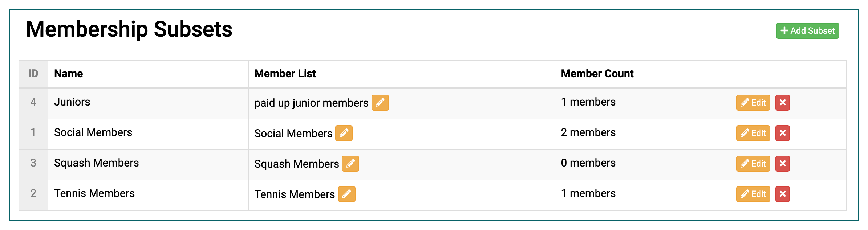Select the Juniors name cell
Viewport: 868px width, 230px height.
tap(148, 104)
